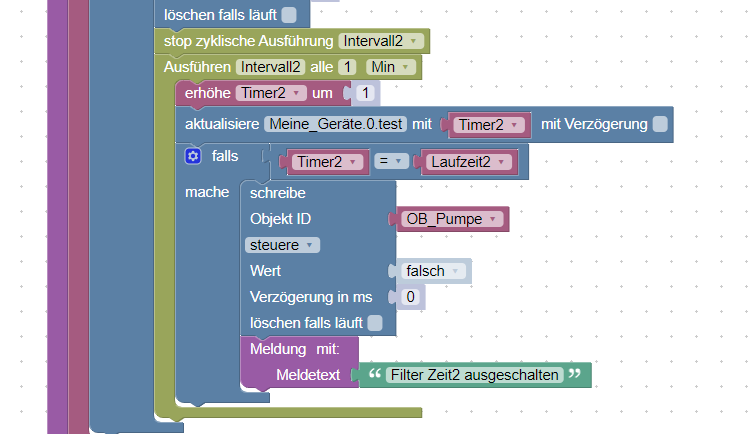756x434 pixels.
Task: Open Timer2 dropdown in erhöhe block
Action: tap(271, 93)
